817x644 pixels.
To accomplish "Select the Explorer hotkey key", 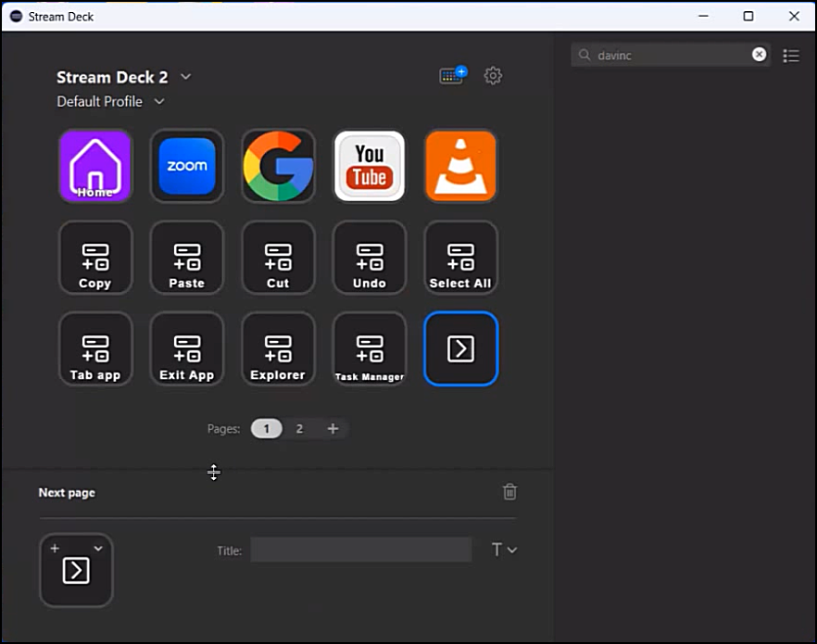I will (278, 348).
